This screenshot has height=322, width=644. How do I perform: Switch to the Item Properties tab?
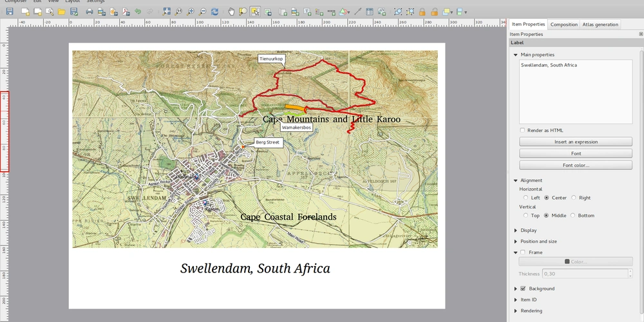528,24
